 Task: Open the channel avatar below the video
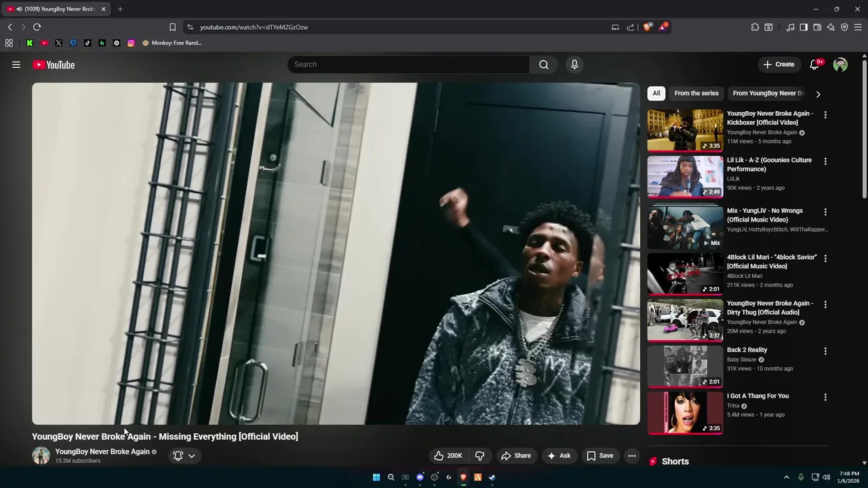41,455
